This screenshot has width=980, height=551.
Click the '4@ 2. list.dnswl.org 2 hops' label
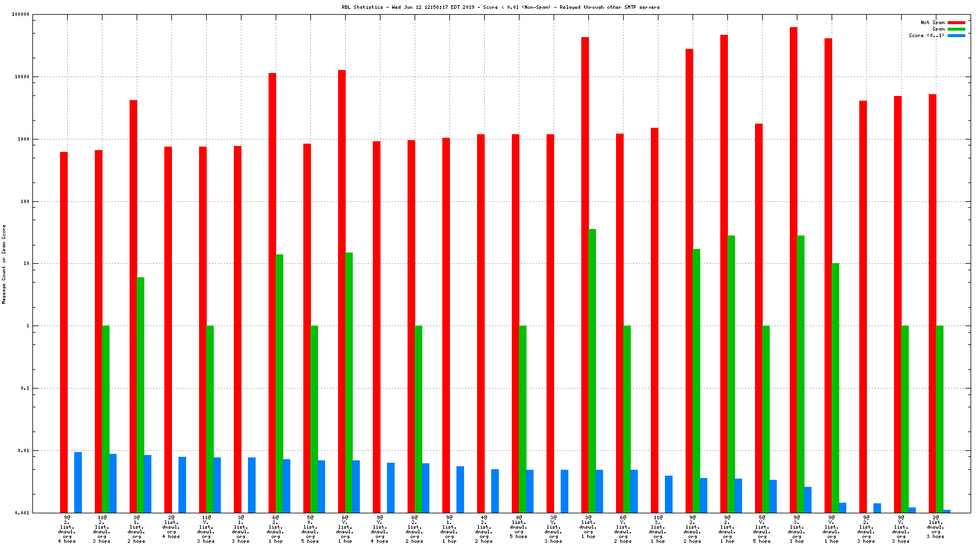[484, 529]
